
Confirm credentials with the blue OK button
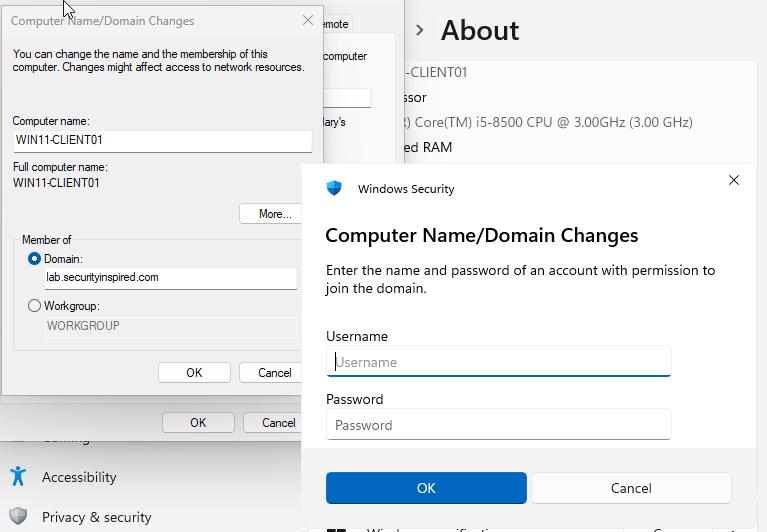pyautogui.click(x=426, y=488)
